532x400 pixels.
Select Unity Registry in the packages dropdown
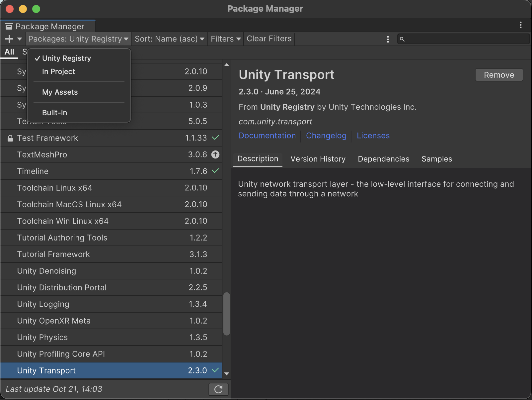(x=66, y=58)
